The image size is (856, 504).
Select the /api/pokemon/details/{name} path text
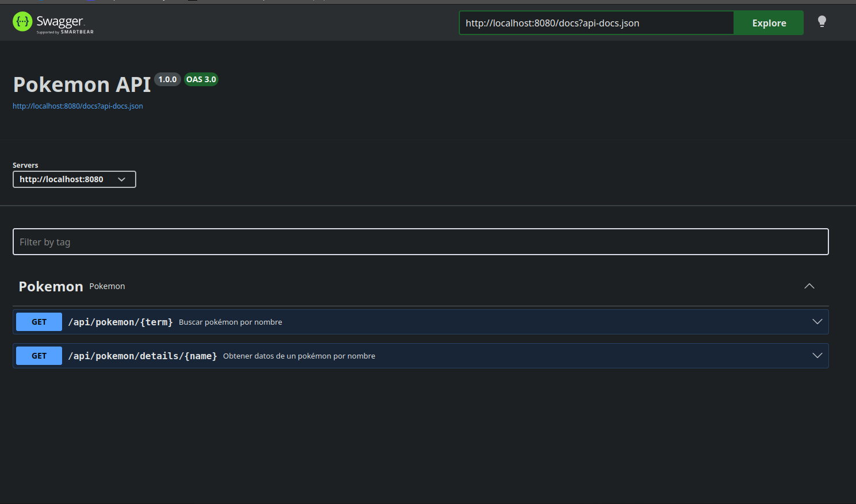point(143,356)
